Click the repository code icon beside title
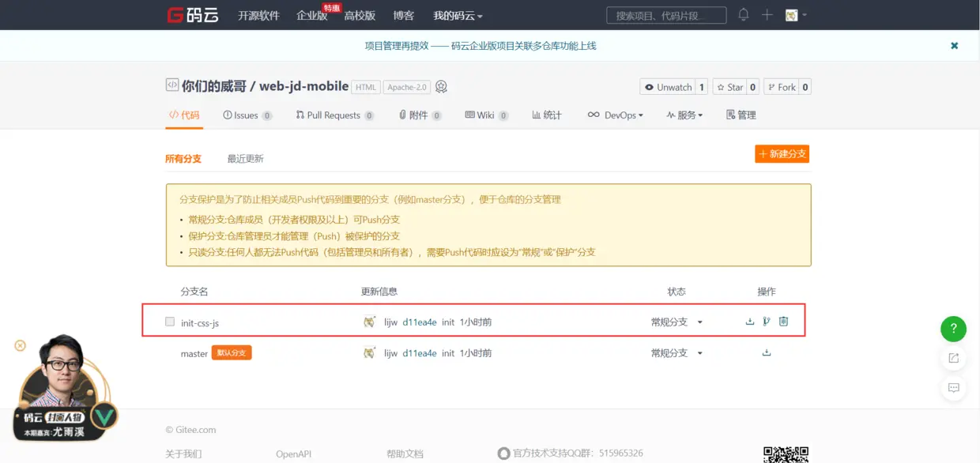Screen dimensions: 980x463 (x=171, y=85)
